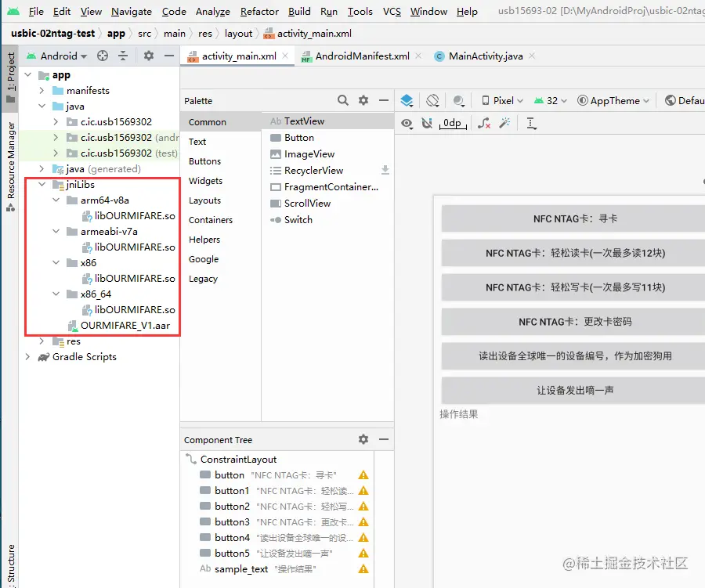Minimize the Palette panel
The width and height of the screenshot is (705, 588).
pos(384,100)
